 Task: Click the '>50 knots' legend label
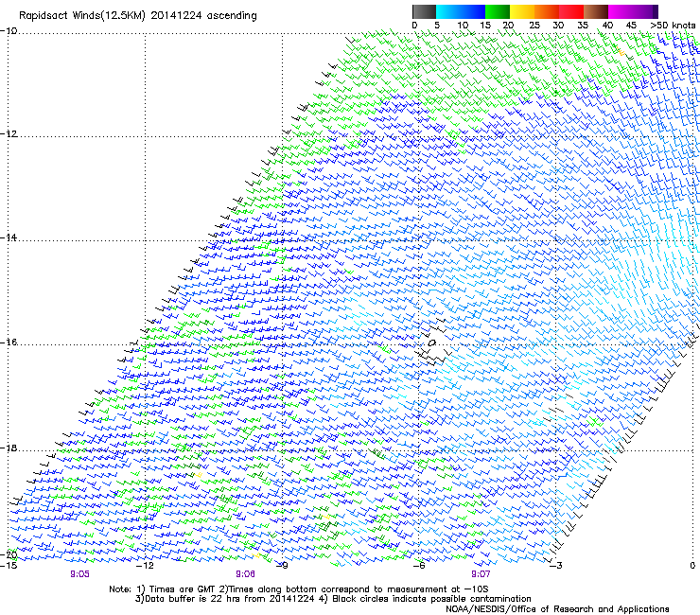673,26
